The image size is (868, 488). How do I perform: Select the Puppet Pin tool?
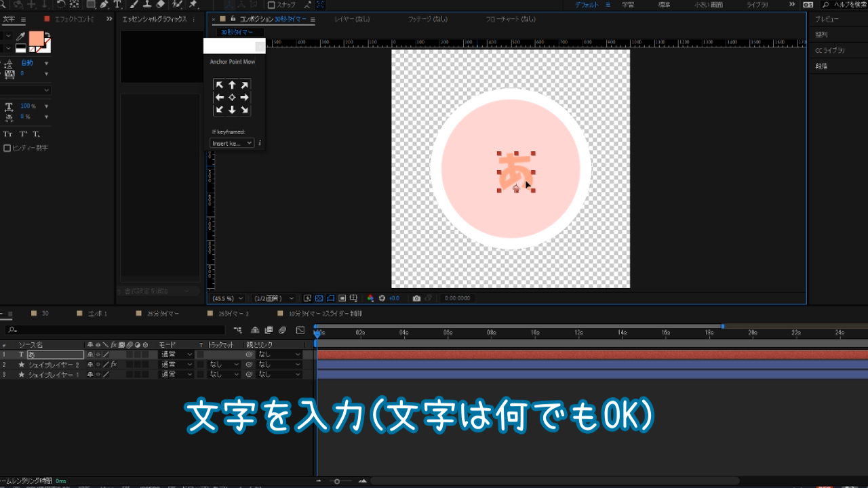[x=193, y=4]
